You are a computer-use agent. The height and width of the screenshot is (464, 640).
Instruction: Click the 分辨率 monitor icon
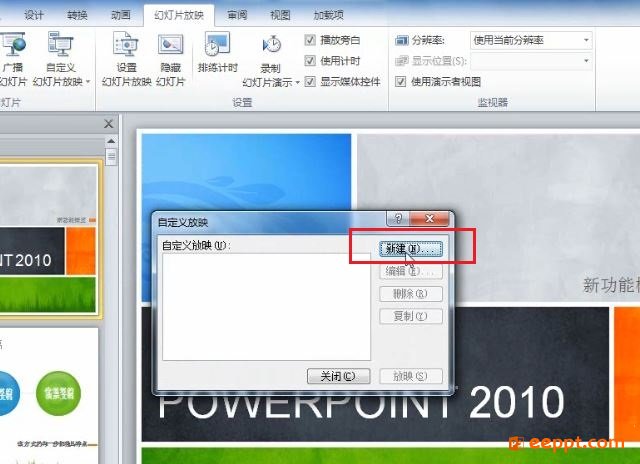[402, 40]
